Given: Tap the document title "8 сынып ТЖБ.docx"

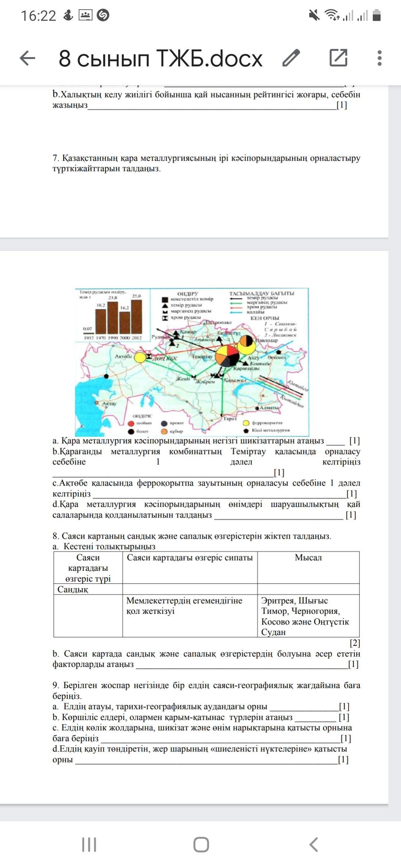Looking at the screenshot, I should click(160, 58).
